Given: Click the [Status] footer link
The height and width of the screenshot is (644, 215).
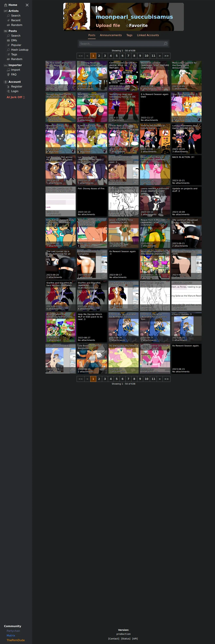Looking at the screenshot, I should click(126, 638).
